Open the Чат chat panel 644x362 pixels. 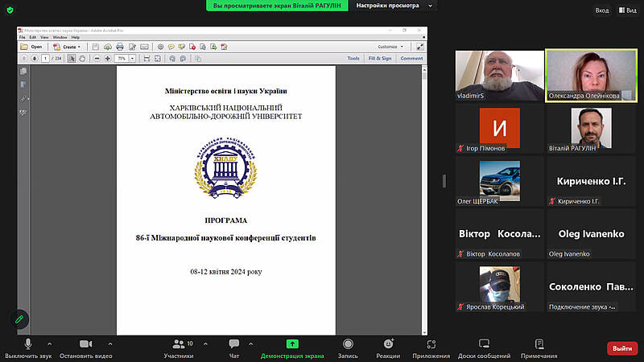[234, 348]
